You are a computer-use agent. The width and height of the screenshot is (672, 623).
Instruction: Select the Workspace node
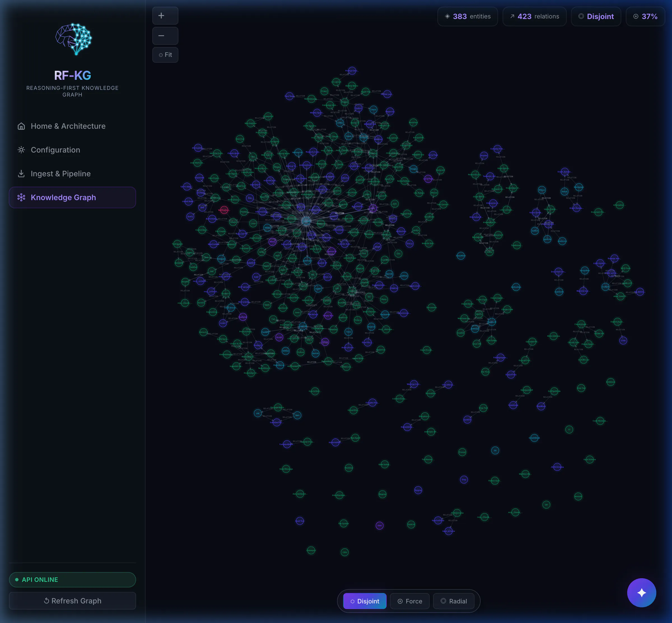tap(430, 393)
